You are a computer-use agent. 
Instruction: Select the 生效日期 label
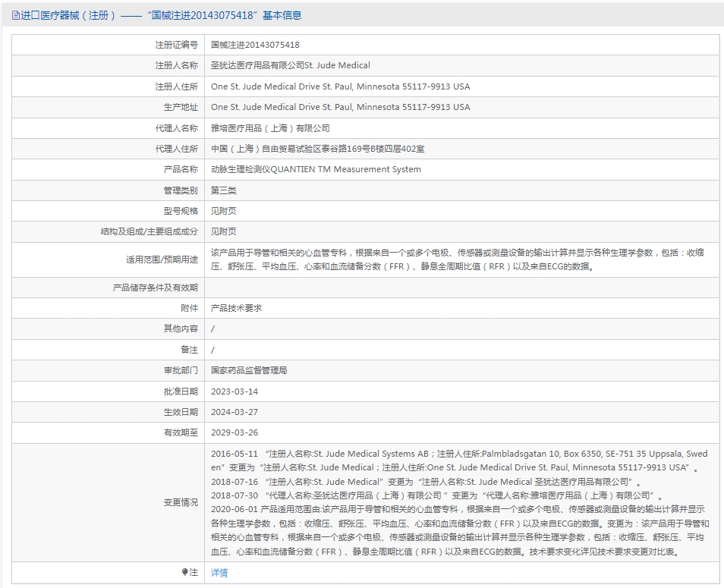tap(181, 412)
